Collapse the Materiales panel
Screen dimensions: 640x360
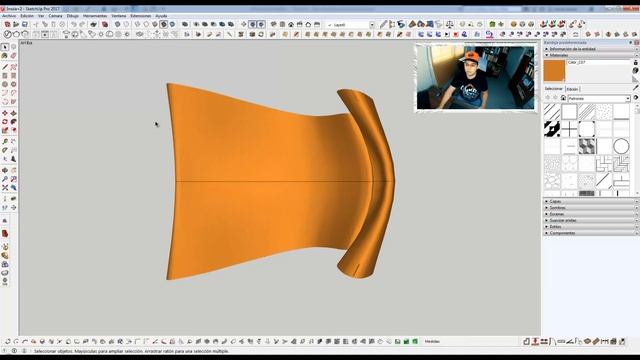[x=590, y=55]
